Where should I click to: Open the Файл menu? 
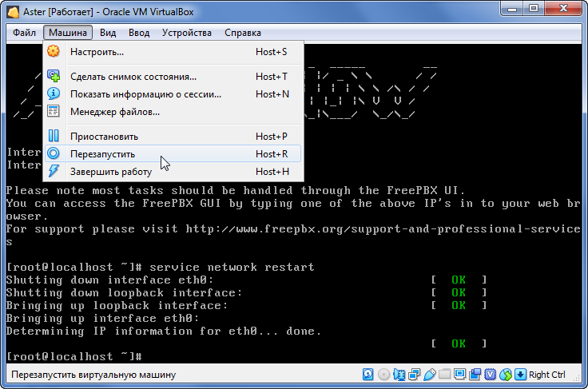[x=24, y=33]
